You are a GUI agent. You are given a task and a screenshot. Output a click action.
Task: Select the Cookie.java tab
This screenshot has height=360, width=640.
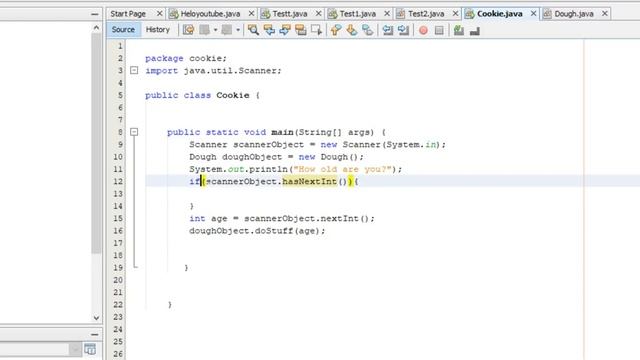pyautogui.click(x=500, y=14)
